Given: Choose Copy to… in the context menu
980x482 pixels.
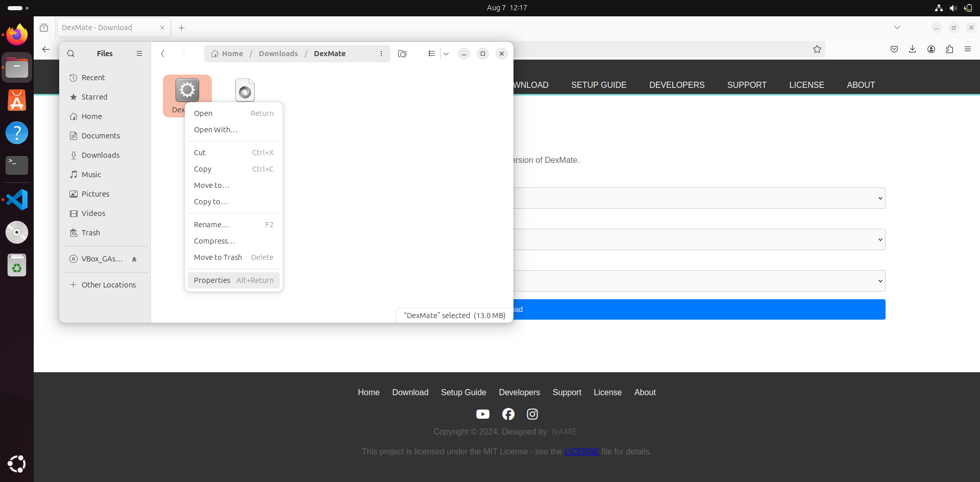Looking at the screenshot, I should coord(234,202).
